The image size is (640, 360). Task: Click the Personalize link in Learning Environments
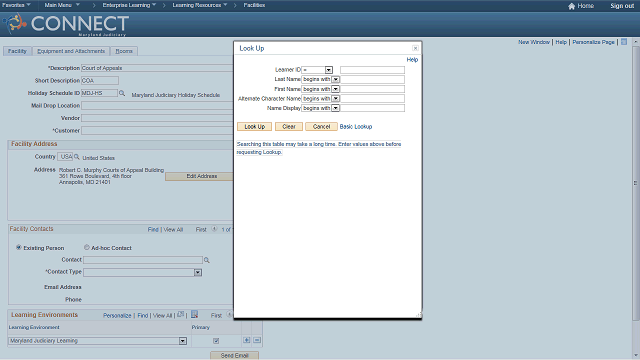pos(117,316)
